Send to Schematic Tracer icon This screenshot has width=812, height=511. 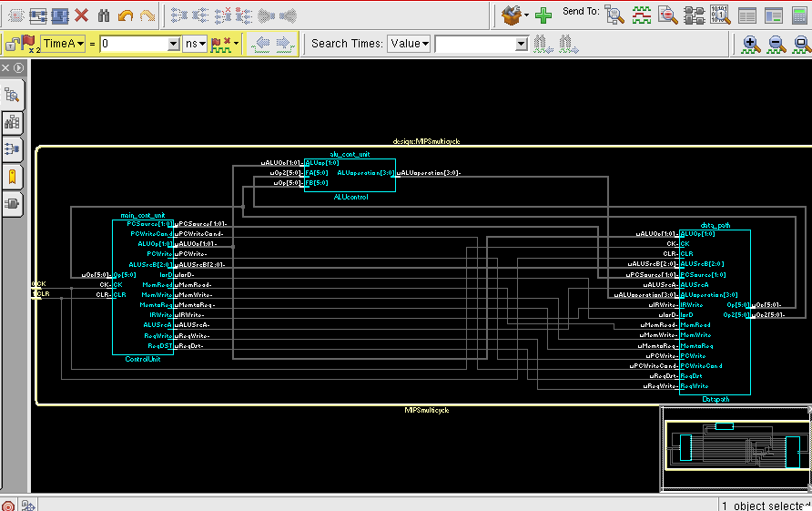tap(695, 15)
